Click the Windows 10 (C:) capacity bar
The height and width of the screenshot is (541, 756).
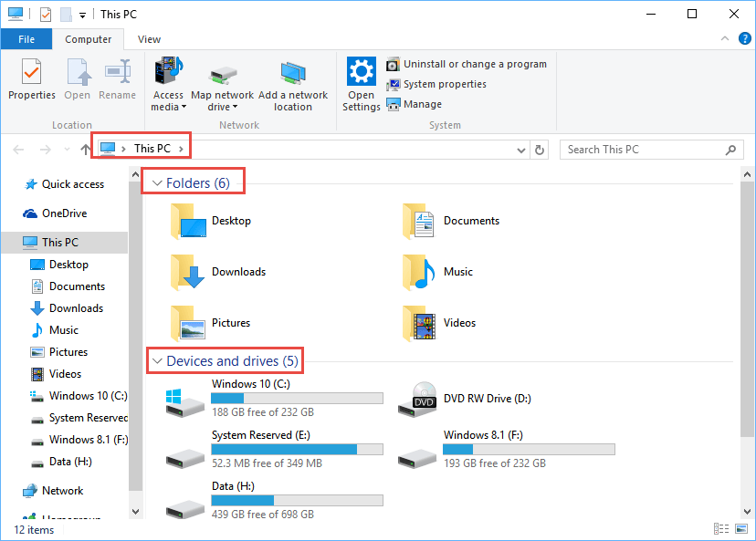point(297,398)
